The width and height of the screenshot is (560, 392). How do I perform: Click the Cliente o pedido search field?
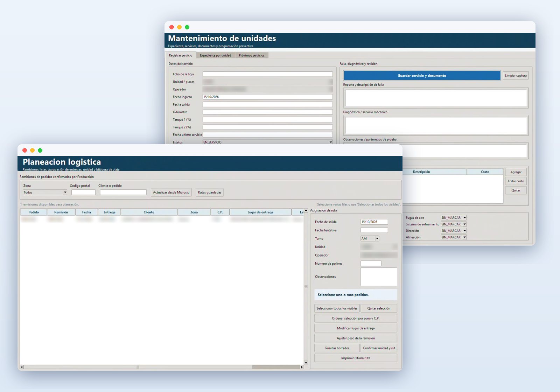[x=123, y=192]
